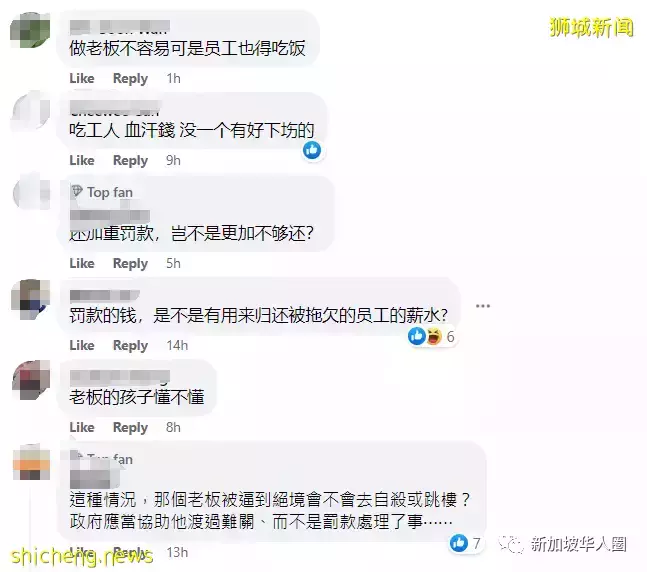This screenshot has height=572, width=647.
Task: Reply to the comment posted 8h ago
Action: tap(130, 428)
